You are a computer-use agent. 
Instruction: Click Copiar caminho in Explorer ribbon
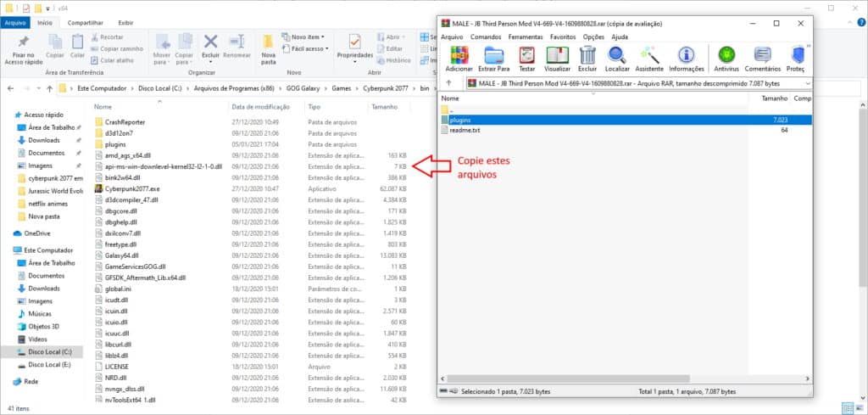click(x=116, y=48)
